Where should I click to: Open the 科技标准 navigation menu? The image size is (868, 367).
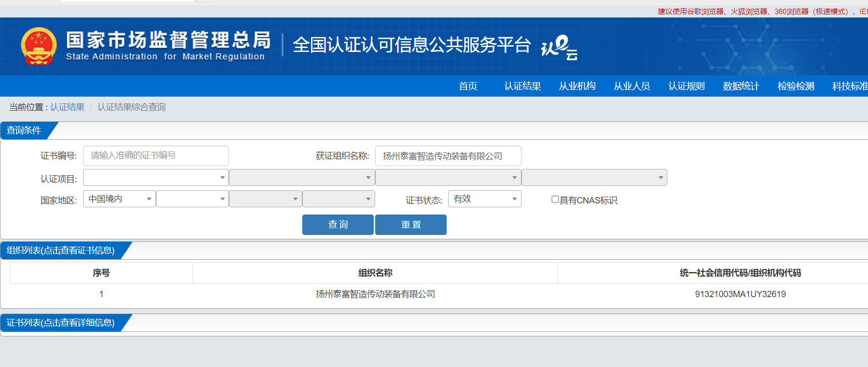tap(850, 86)
